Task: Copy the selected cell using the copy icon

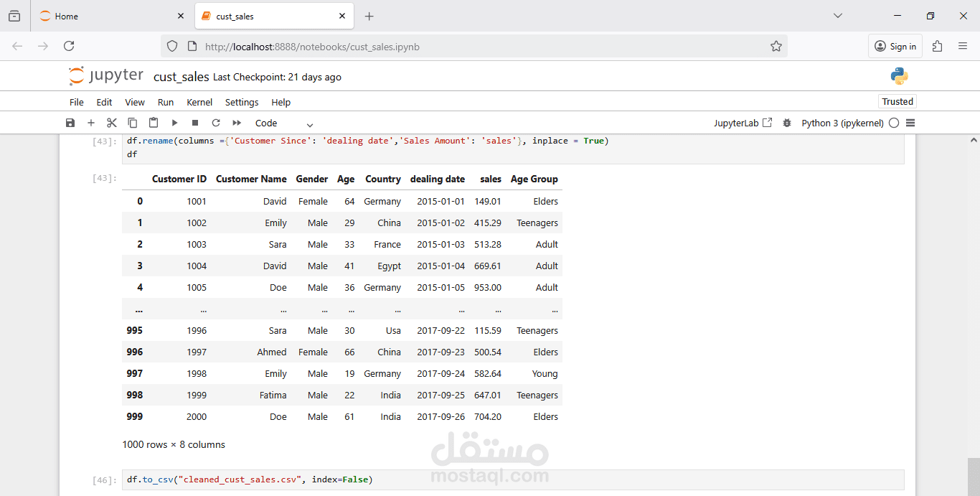Action: [x=132, y=123]
